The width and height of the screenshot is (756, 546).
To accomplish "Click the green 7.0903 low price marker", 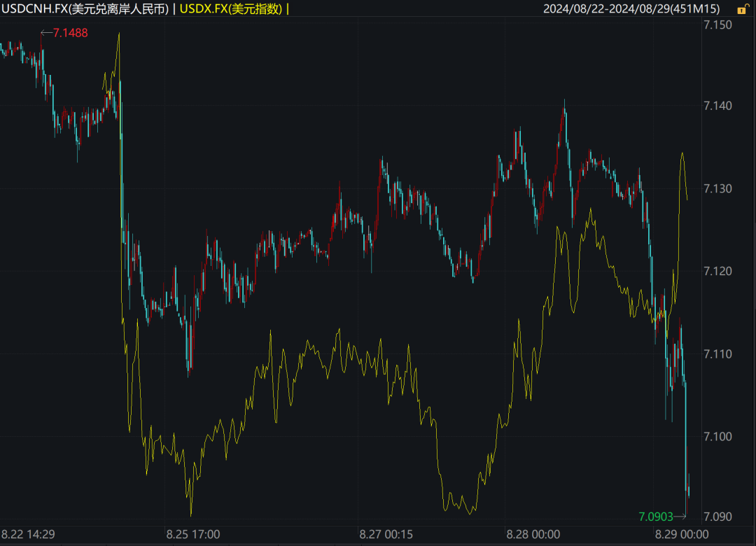I will click(x=655, y=517).
